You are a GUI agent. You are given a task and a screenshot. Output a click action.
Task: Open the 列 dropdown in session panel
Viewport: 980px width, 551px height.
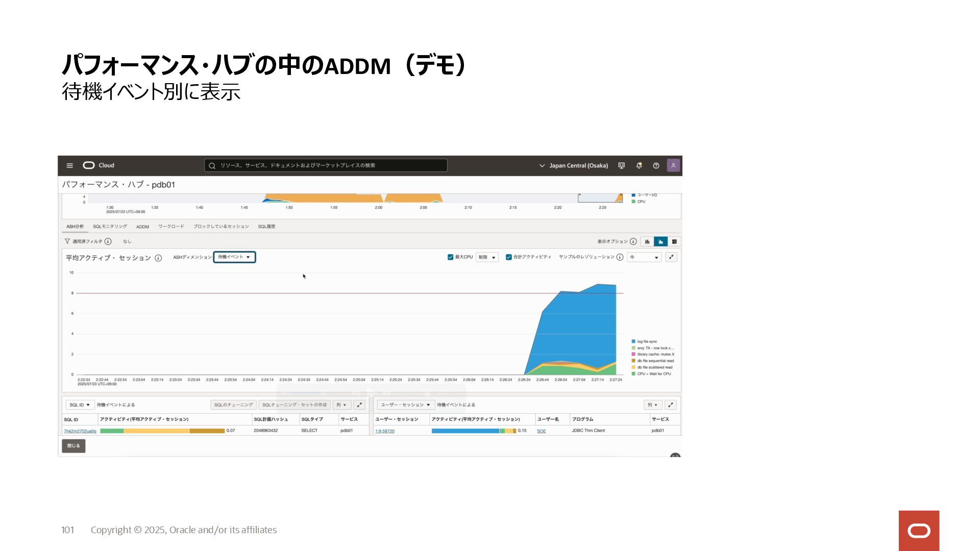(x=653, y=405)
